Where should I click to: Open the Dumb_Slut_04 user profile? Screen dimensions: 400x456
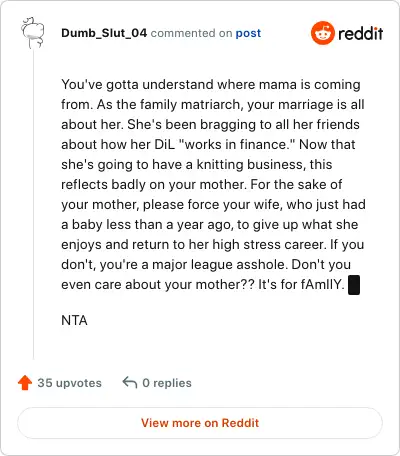[104, 33]
